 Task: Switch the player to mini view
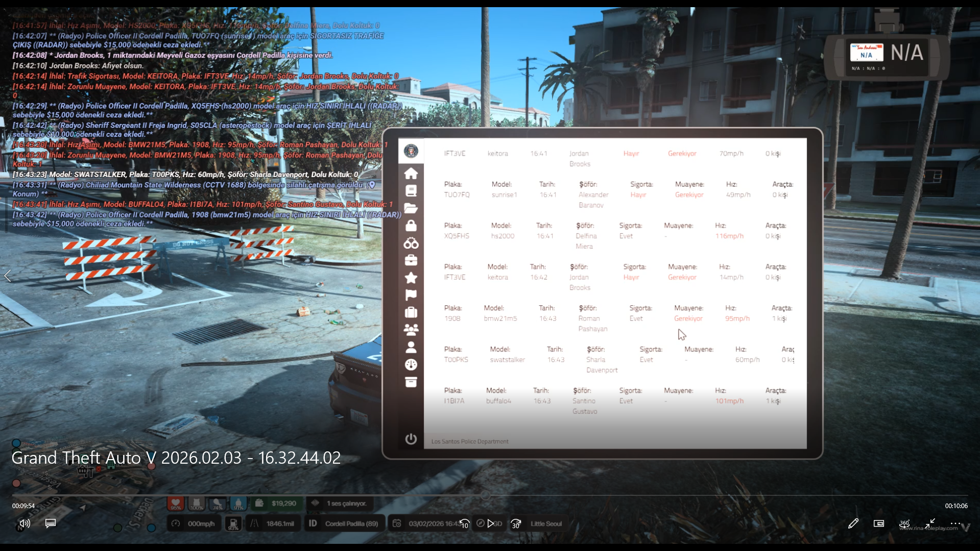pyautogui.click(x=878, y=523)
